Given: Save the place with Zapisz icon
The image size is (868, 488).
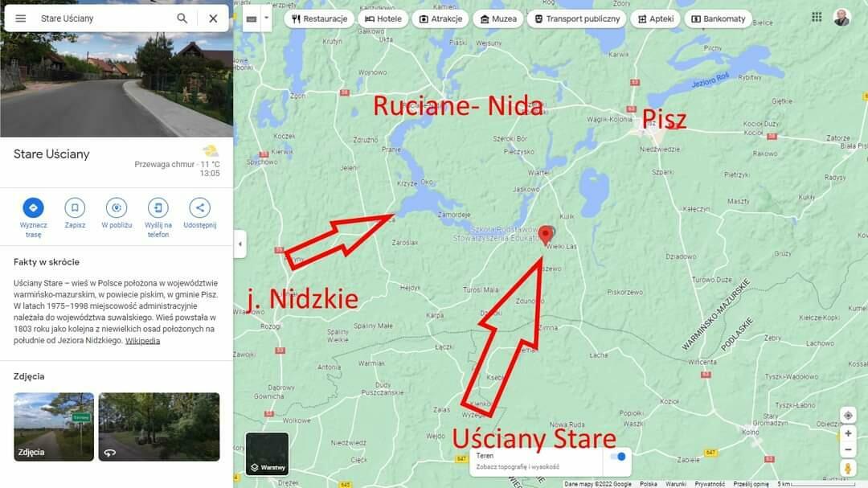Looking at the screenshot, I should 75,207.
